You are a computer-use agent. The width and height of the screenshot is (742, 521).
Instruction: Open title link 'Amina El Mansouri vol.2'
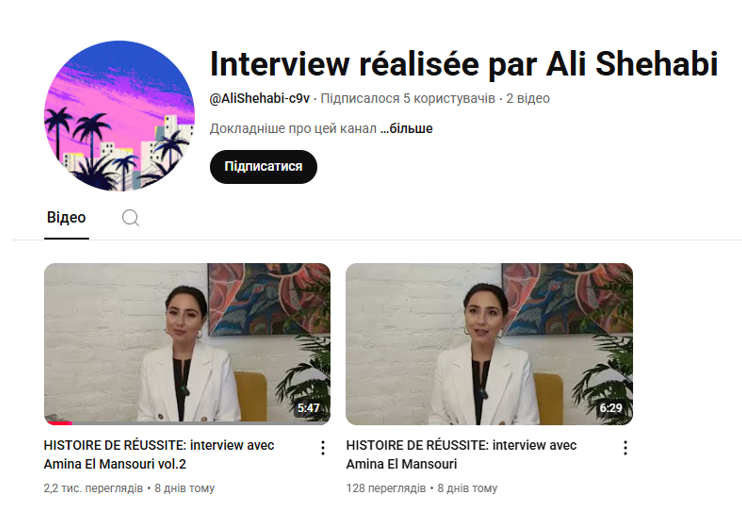tap(115, 464)
